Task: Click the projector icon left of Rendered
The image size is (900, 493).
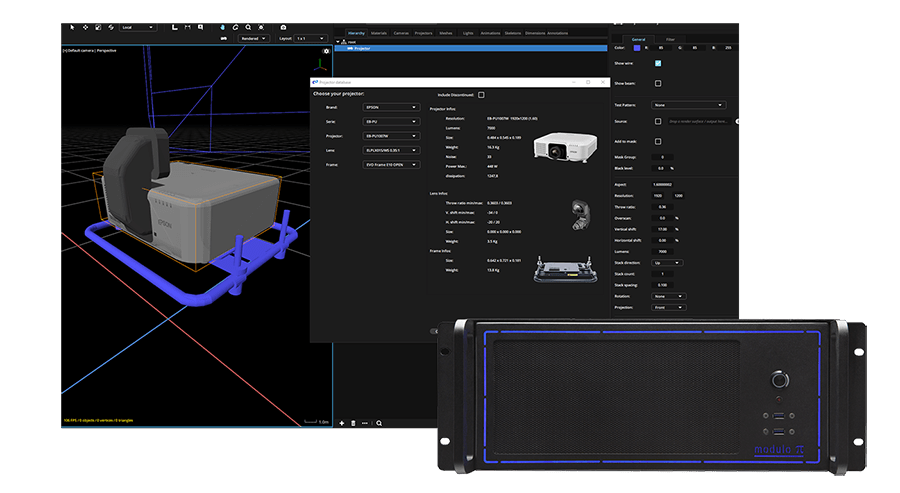Action: [x=224, y=38]
